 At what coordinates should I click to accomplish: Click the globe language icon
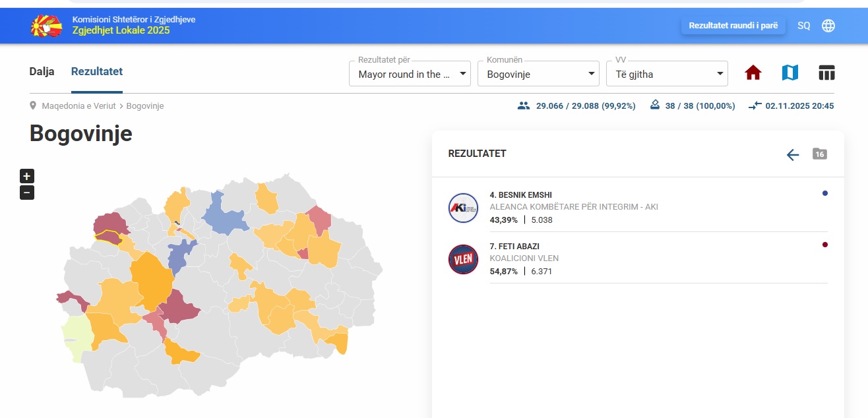pyautogui.click(x=828, y=26)
